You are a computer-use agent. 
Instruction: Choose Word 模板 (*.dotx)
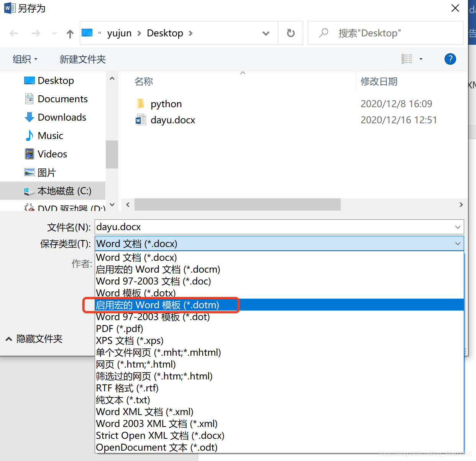pyautogui.click(x=279, y=293)
